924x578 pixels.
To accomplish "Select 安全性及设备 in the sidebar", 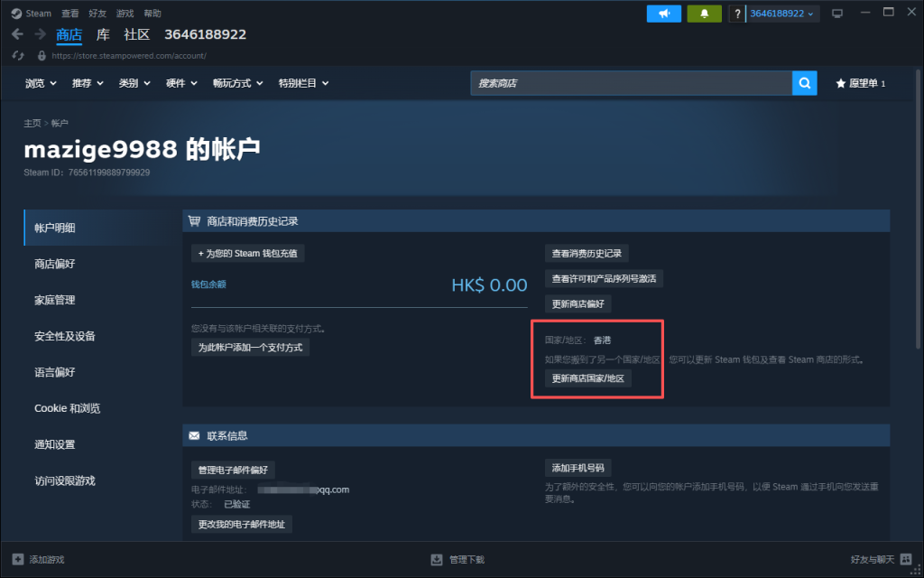I will [x=65, y=336].
